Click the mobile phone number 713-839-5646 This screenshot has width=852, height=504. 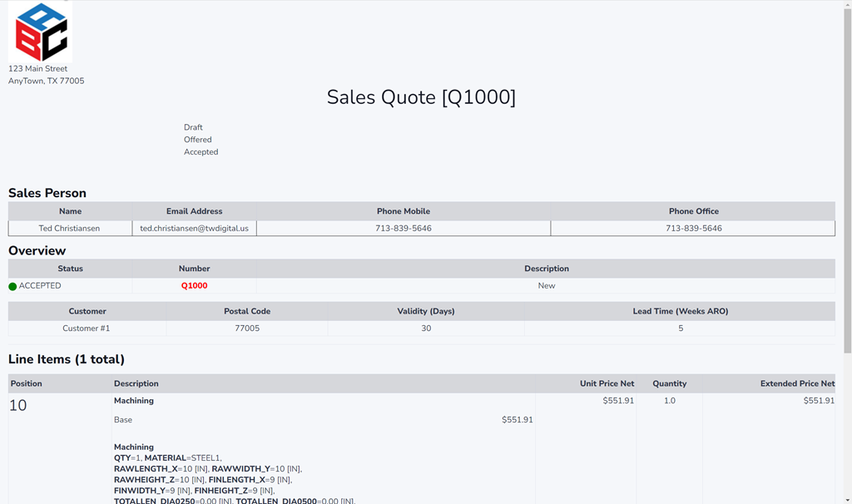tap(403, 228)
